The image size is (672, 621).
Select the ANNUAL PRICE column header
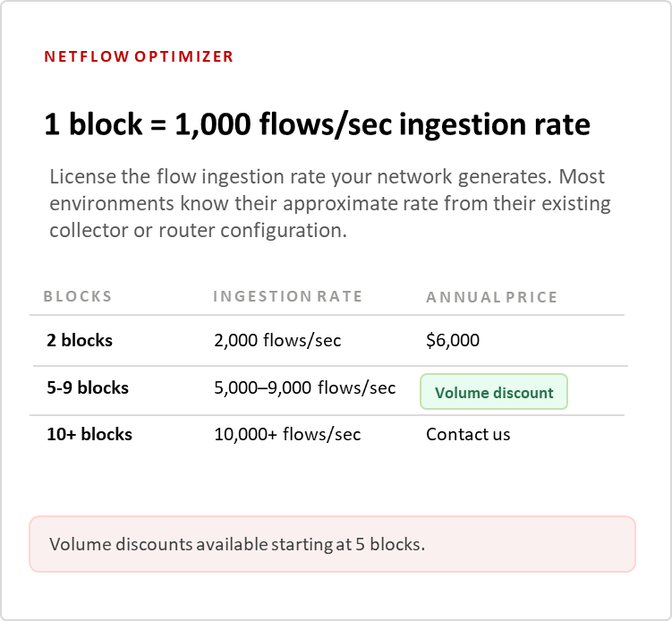[x=491, y=297]
